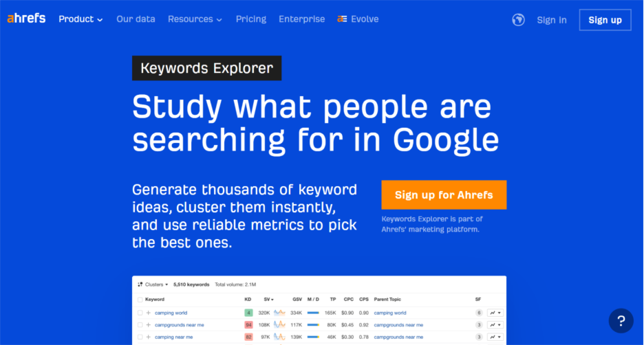Image resolution: width=644 pixels, height=345 pixels.
Task: Click plus icon beside campgrounds near me keyword
Action: pyautogui.click(x=148, y=324)
